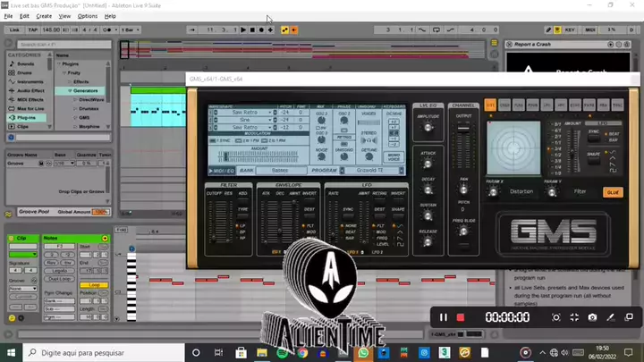Open the View menu
644x362 pixels.
click(x=64, y=16)
